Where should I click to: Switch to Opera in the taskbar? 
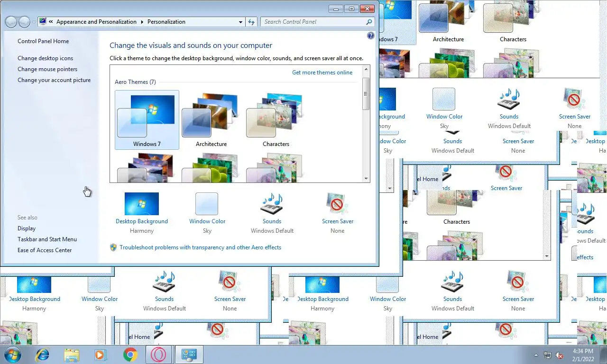coord(159,355)
